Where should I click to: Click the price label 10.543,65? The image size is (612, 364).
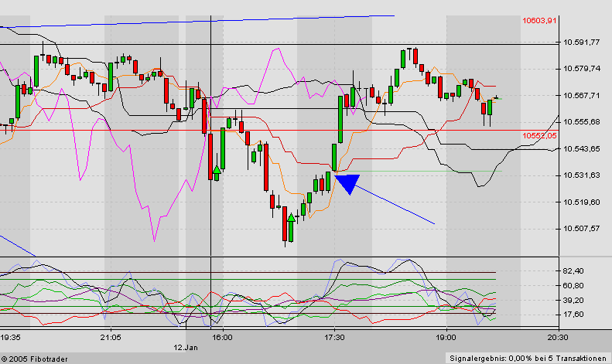click(x=582, y=149)
